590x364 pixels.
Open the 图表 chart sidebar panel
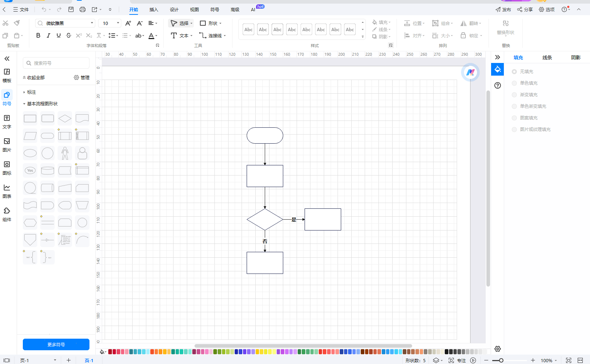(x=7, y=191)
